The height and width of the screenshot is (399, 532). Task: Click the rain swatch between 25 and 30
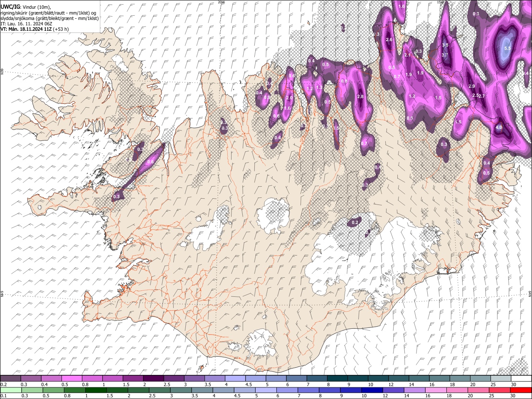tap(500, 390)
